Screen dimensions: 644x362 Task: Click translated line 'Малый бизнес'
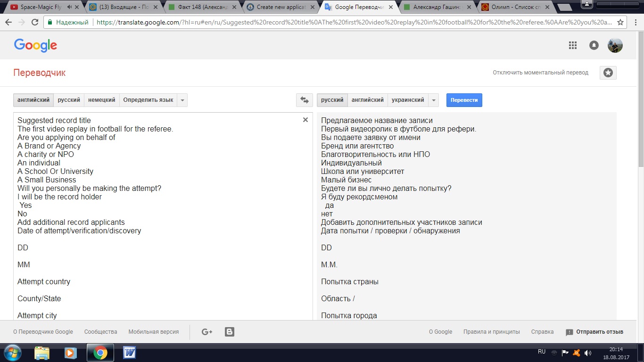[346, 180]
